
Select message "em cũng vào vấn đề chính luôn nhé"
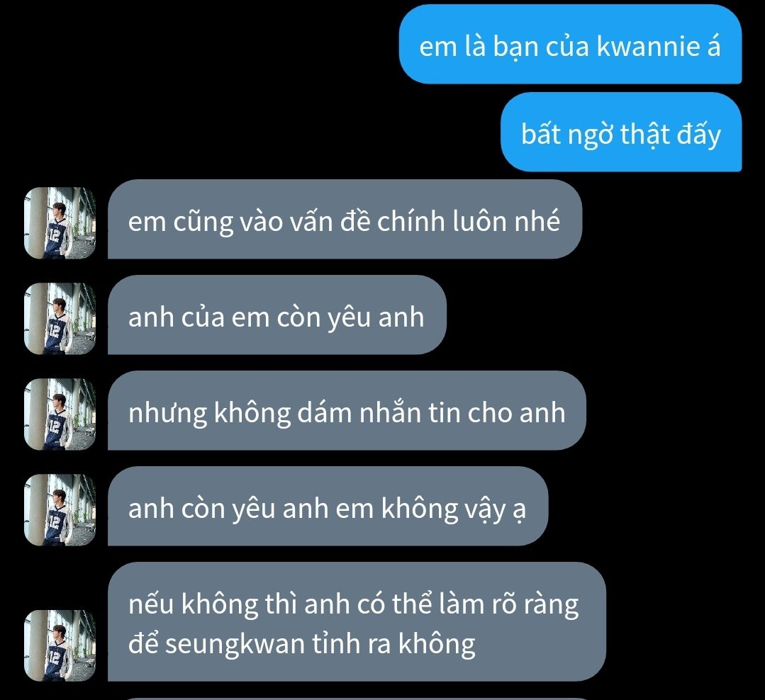tap(345, 219)
